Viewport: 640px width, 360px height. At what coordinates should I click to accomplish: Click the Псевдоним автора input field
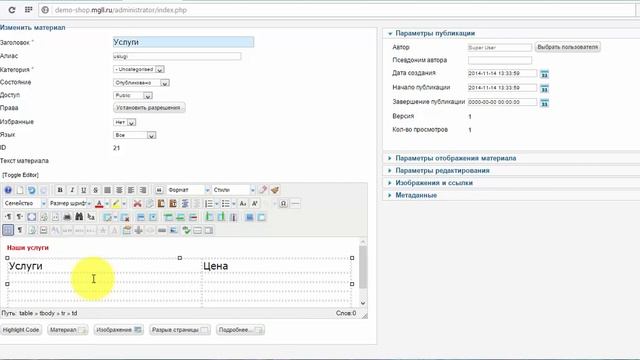pos(500,60)
